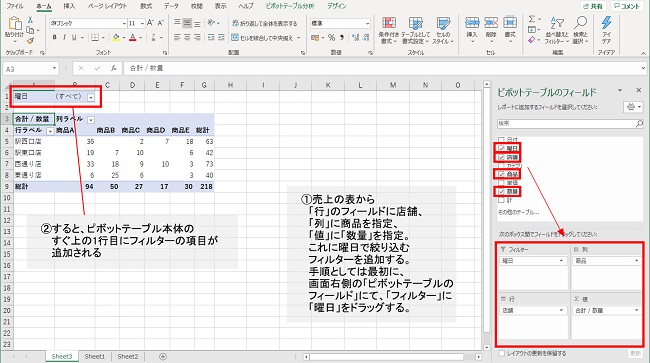This screenshot has width=650, height=363.
Task: Uncheck the 曜日 field checkbox
Action: [501, 148]
